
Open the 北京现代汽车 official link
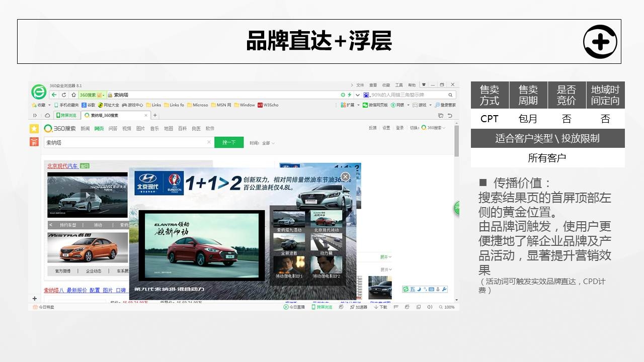coord(62,166)
